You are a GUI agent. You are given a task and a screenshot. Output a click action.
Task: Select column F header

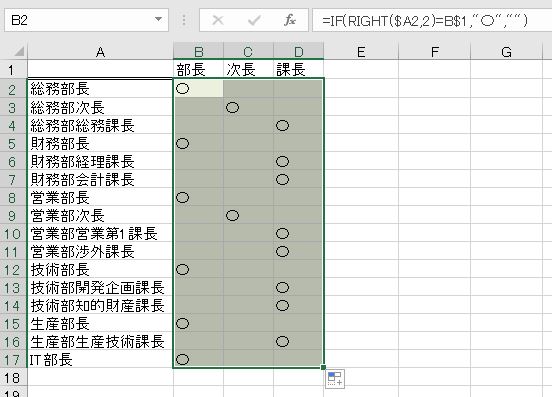(434, 52)
